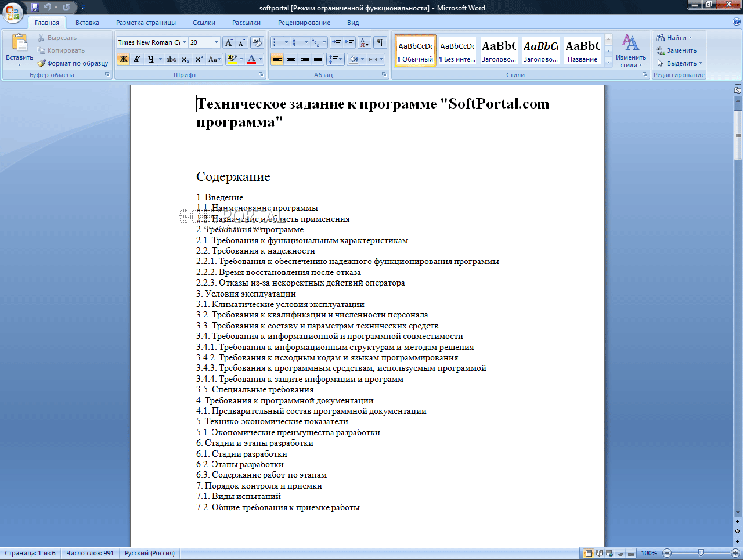This screenshot has width=743, height=560.
Task: Open the Рассылки (Mailings) tab
Action: [246, 23]
